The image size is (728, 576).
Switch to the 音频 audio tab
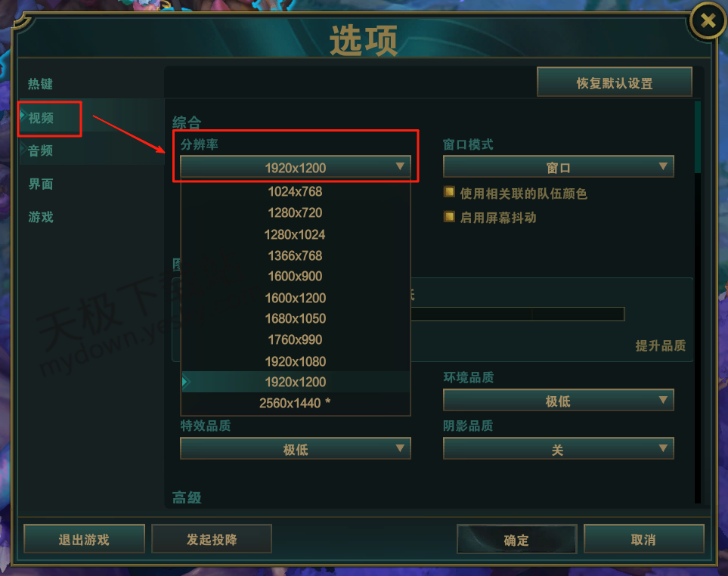point(40,150)
